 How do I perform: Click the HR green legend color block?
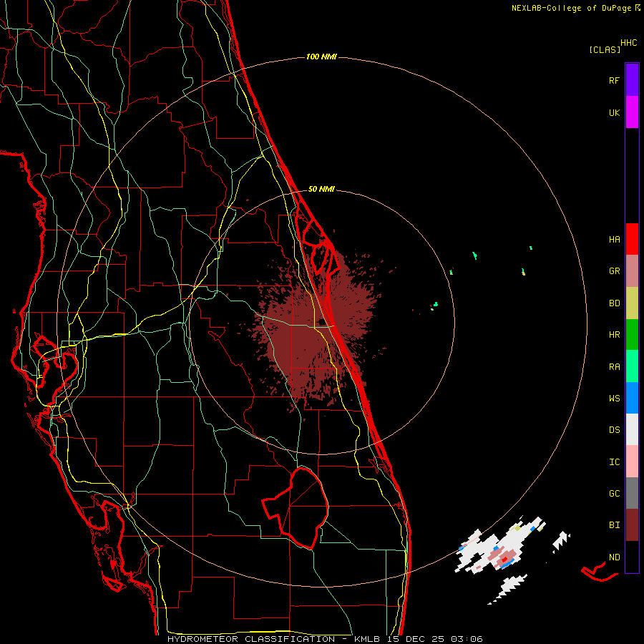pyautogui.click(x=632, y=335)
